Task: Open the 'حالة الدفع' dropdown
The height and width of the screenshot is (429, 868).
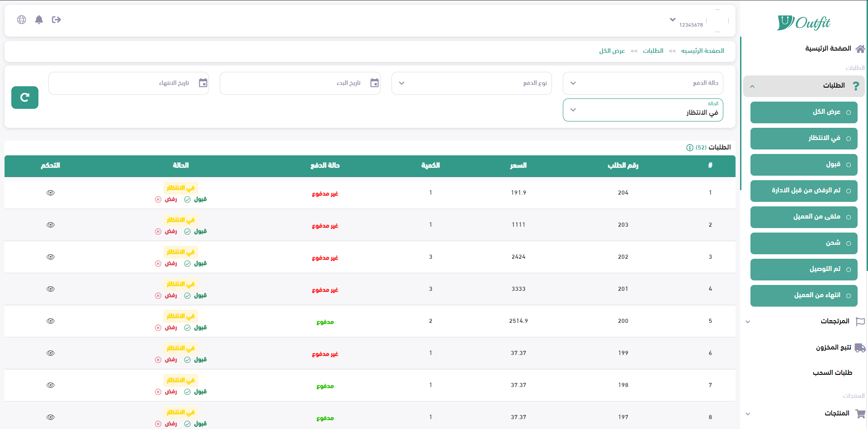Action: 642,83
